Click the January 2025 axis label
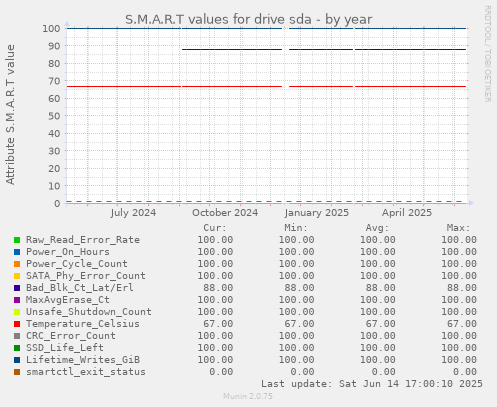Screen dimensions: 497x407 [x=317, y=213]
